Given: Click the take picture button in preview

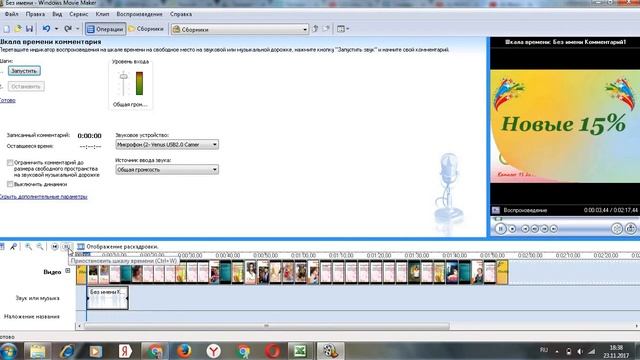Looking at the screenshot, I should tap(631, 229).
